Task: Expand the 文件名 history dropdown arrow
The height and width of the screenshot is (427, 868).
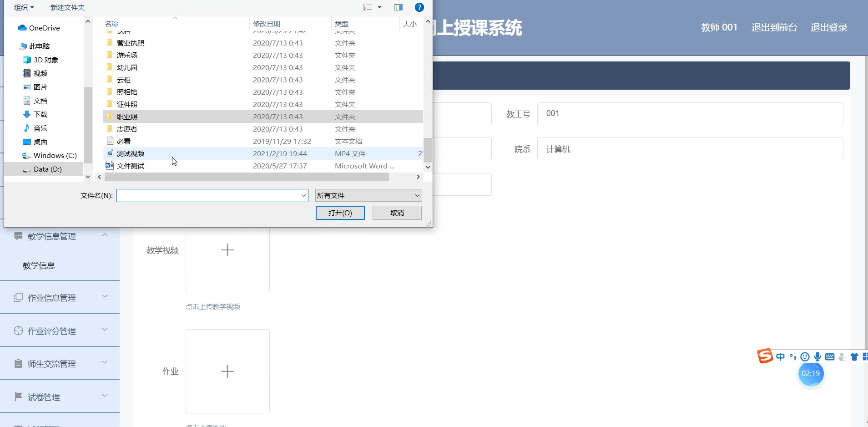Action: click(303, 195)
